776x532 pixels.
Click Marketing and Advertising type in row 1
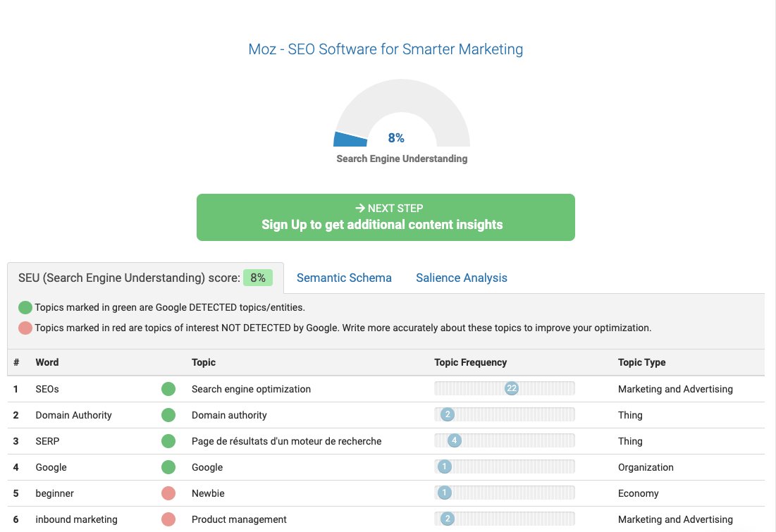675,389
